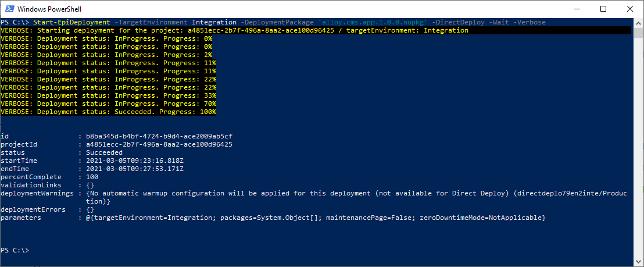Click the projectId value in the output
The width and height of the screenshot is (644, 267).
(x=159, y=144)
